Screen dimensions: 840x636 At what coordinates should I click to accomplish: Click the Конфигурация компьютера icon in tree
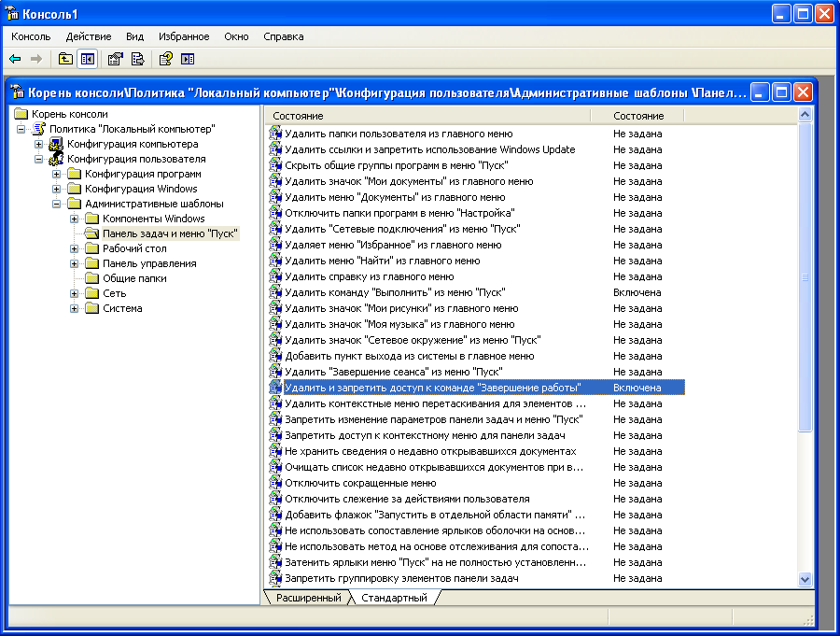point(56,144)
